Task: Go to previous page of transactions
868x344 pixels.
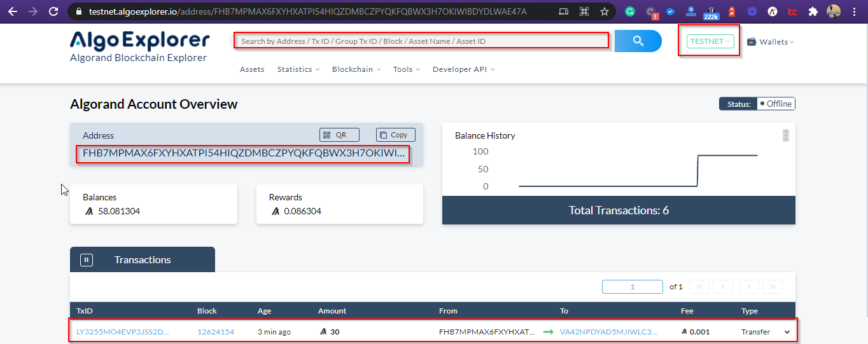Action: [724, 287]
